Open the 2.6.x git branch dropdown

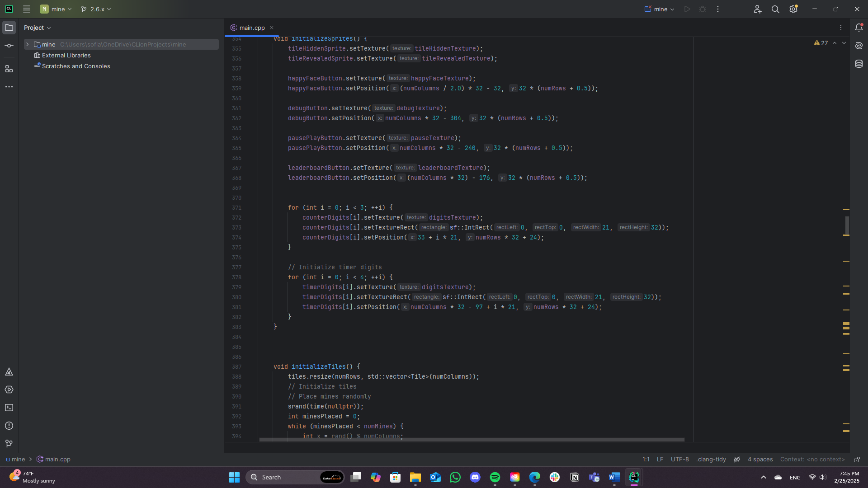tap(96, 9)
